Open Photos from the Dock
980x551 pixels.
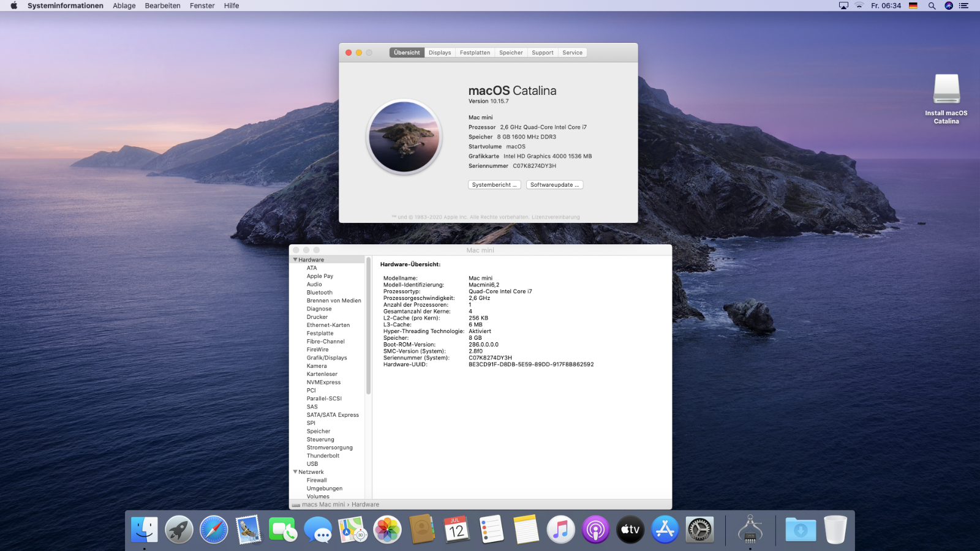click(387, 530)
